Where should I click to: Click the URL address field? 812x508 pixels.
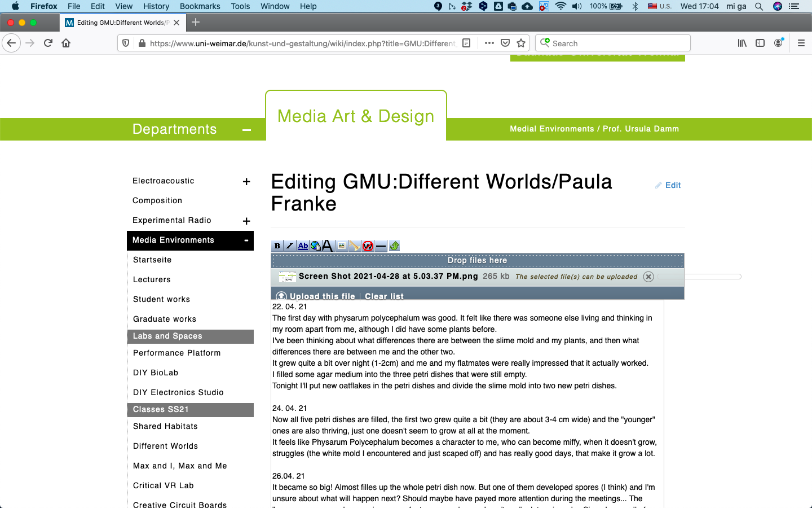pos(302,43)
